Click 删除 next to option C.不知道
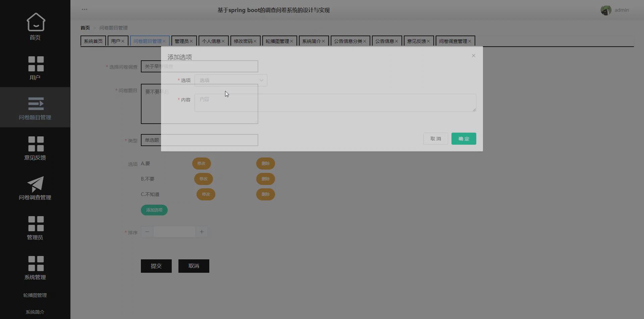Viewport: 644px width, 319px height. click(265, 194)
